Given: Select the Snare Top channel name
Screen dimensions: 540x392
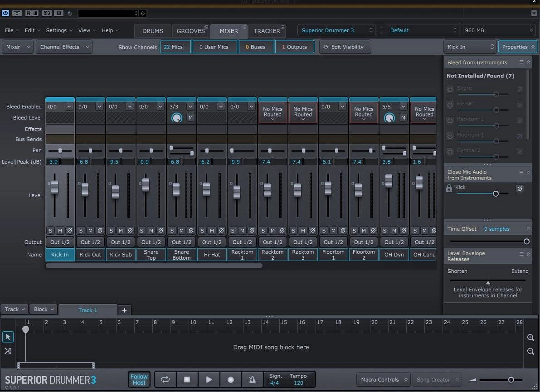Looking at the screenshot, I should pos(151,255).
